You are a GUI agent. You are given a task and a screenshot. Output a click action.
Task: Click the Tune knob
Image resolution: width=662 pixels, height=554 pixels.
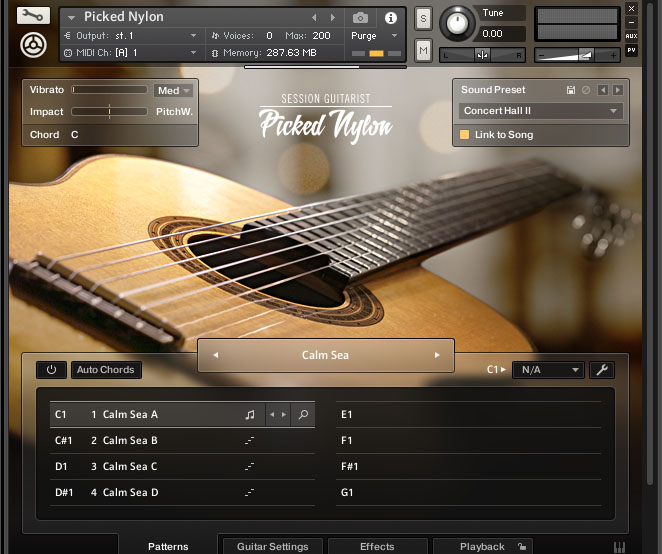457,23
